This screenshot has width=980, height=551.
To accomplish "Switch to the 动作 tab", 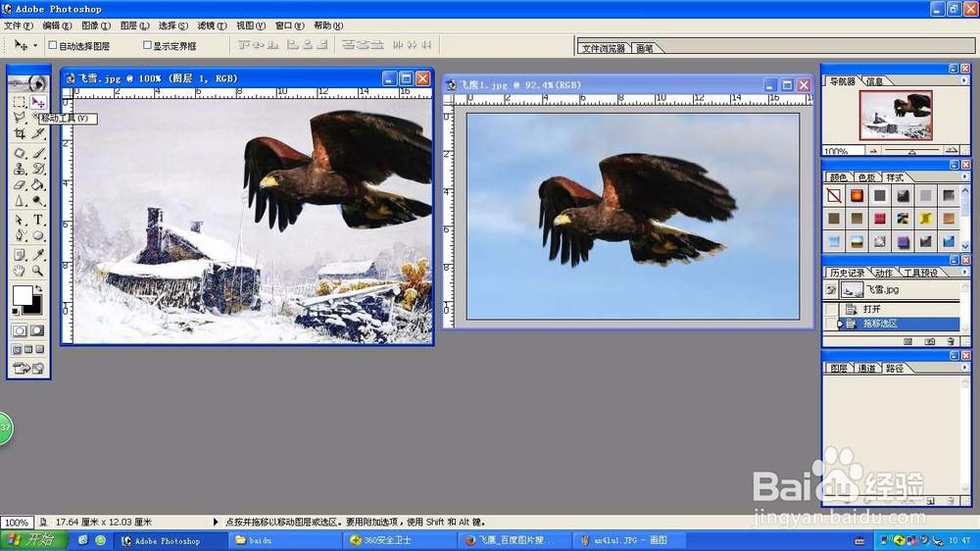I will click(883, 273).
